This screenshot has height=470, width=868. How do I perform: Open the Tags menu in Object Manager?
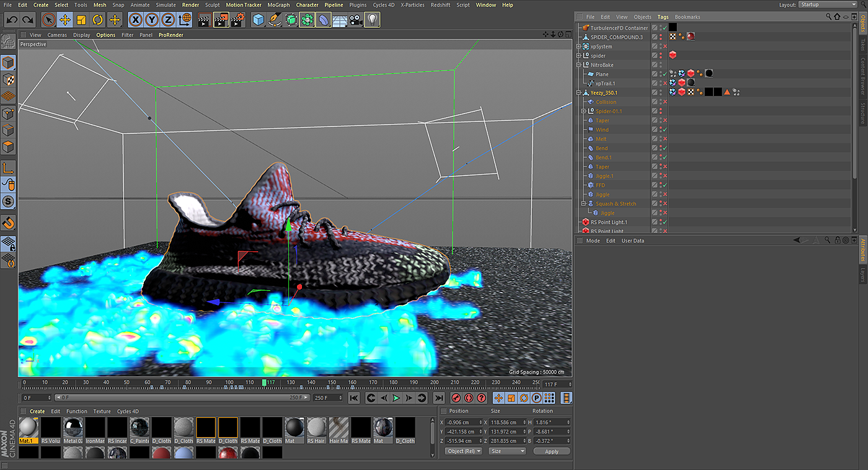click(663, 17)
